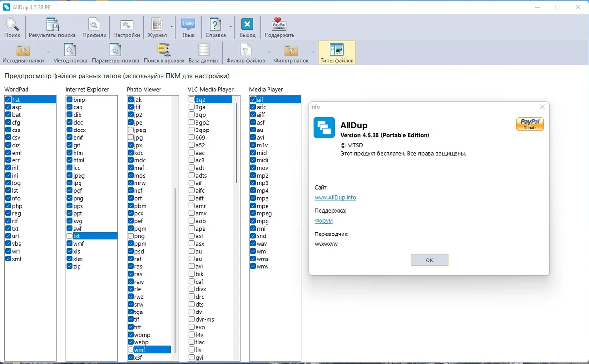The width and height of the screenshot is (589, 364).
Task: Click AllDup icon in the title bar
Action: click(x=7, y=7)
